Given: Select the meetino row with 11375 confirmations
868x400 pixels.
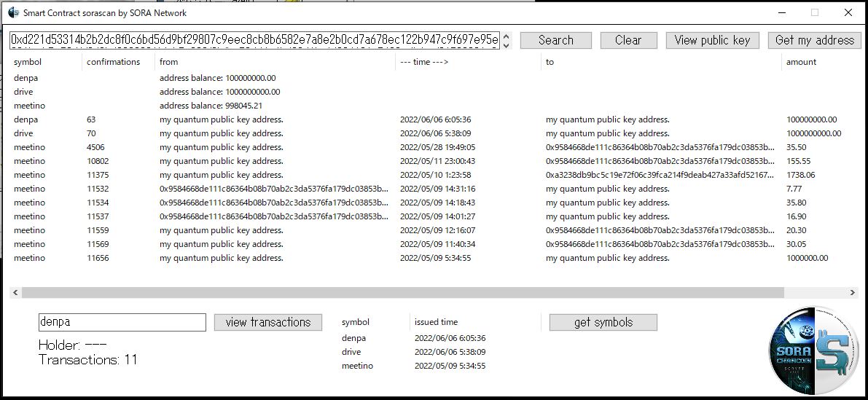Looking at the screenshot, I should pyautogui.click(x=434, y=175).
